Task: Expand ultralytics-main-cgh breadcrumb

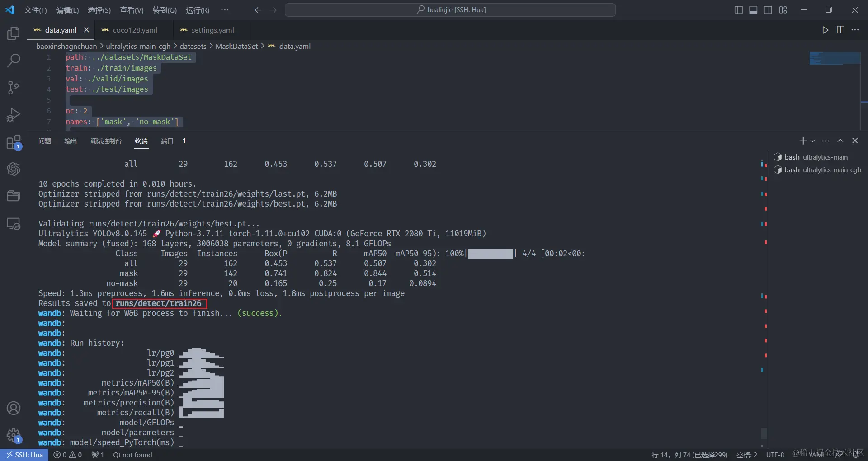Action: click(x=138, y=46)
